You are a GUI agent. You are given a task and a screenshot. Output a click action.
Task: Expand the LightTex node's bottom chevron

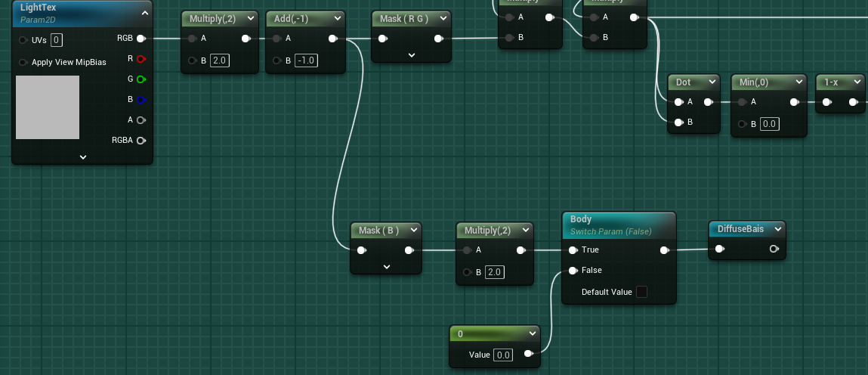point(83,157)
